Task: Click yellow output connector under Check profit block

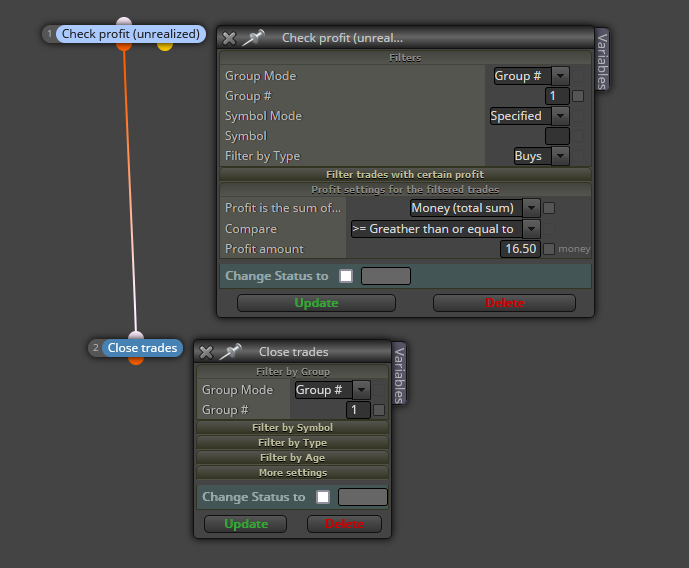Action: coord(165,46)
